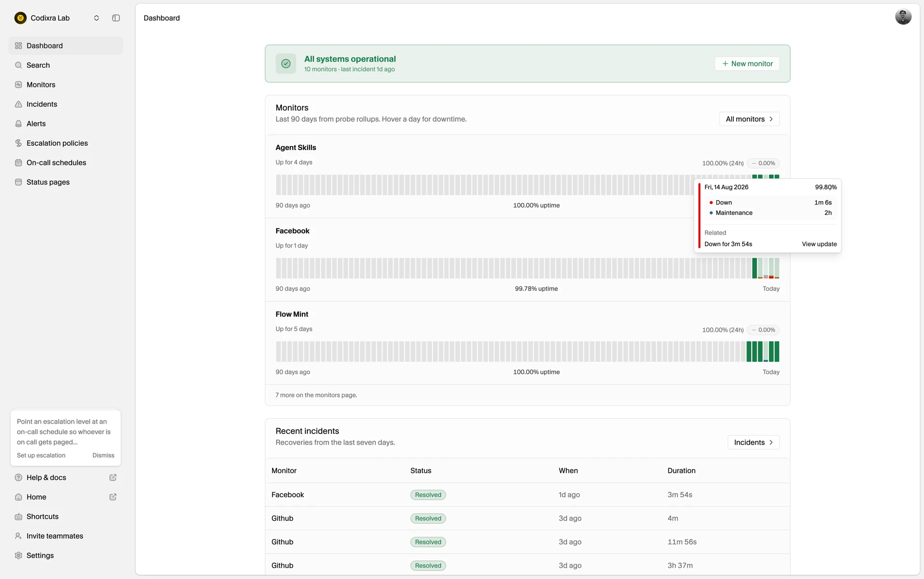This screenshot has height=579, width=924.
Task: Open the Incidents button in Recent incidents
Action: (x=753, y=442)
